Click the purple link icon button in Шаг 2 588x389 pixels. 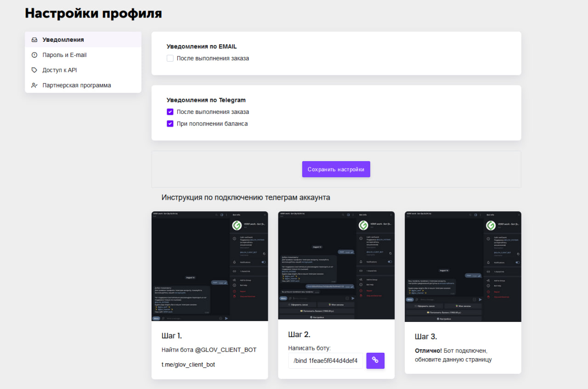pos(375,361)
